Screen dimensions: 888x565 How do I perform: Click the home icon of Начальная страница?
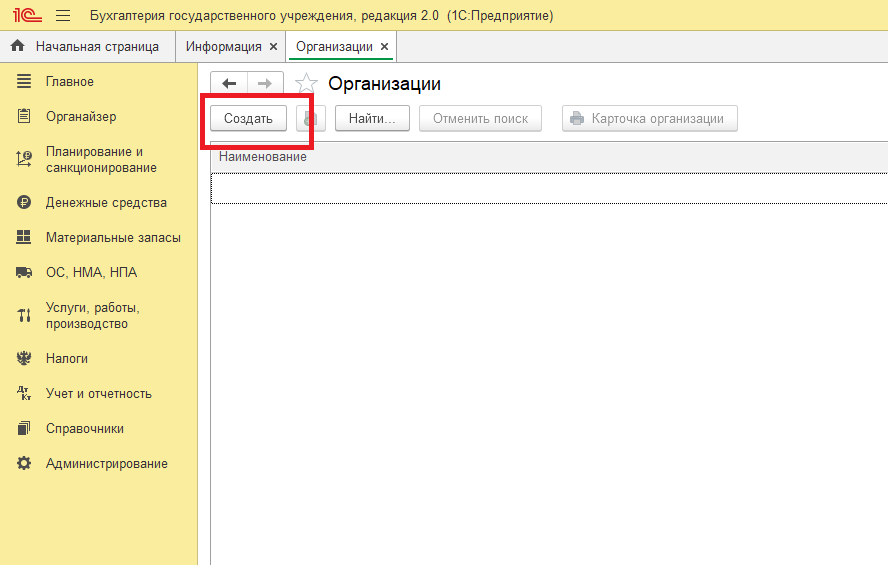(x=18, y=46)
